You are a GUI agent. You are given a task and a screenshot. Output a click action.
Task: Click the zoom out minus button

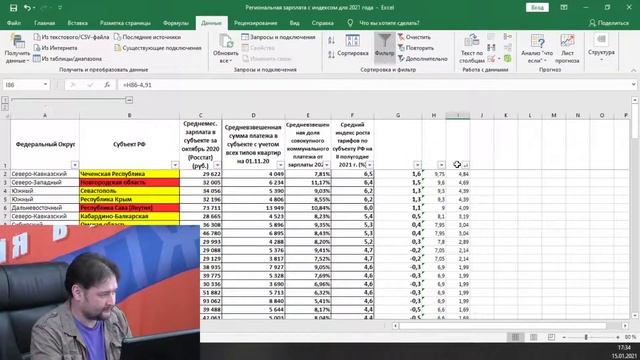(564, 337)
